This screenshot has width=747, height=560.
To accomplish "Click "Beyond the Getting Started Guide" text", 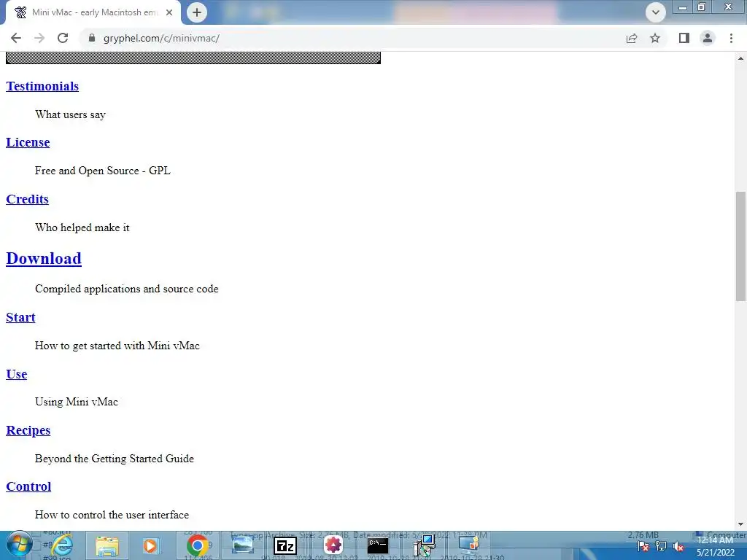I will tap(115, 459).
